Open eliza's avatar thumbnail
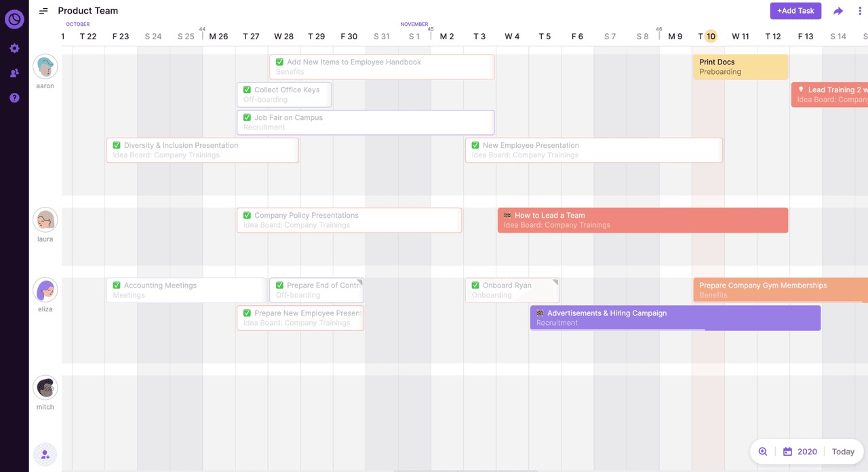The image size is (868, 472). [x=45, y=290]
